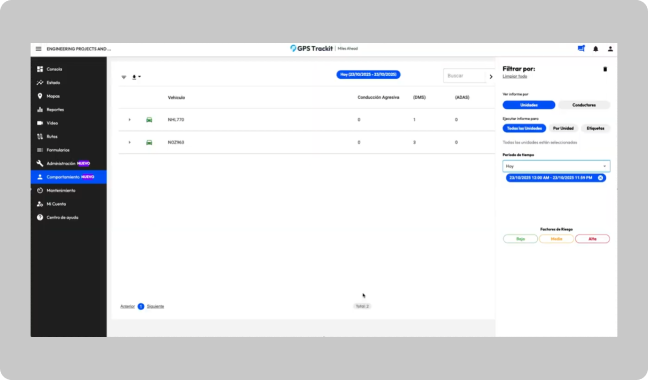Click the Buscar search field
Screen dimensions: 648x380
tap(464, 76)
